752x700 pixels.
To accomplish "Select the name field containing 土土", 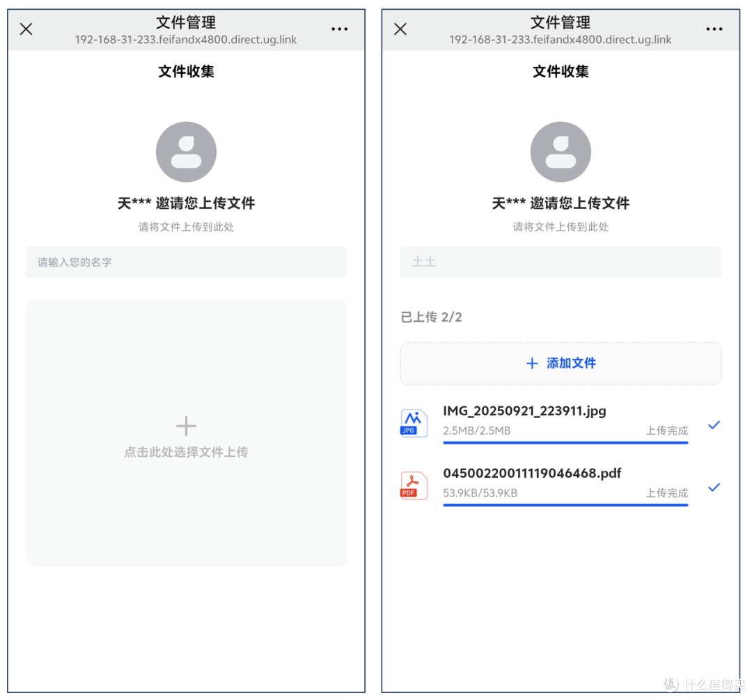I will pos(561,262).
